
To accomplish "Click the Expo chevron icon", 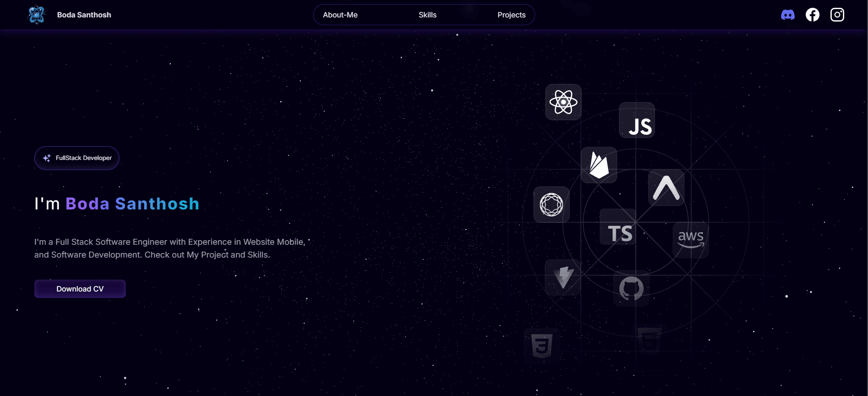I will 666,188.
